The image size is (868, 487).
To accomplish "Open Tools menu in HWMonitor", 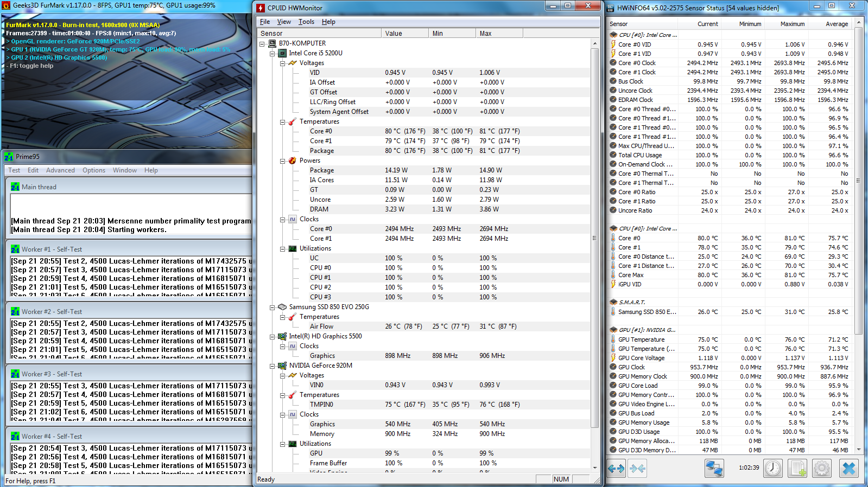I will tap(306, 22).
